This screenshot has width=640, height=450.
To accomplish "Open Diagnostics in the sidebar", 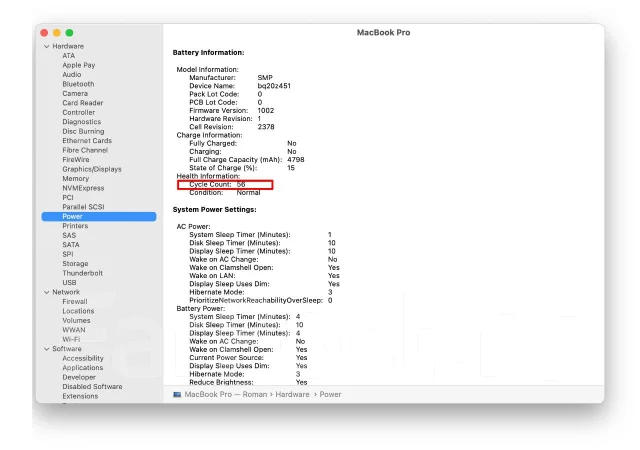I will pyautogui.click(x=82, y=122).
